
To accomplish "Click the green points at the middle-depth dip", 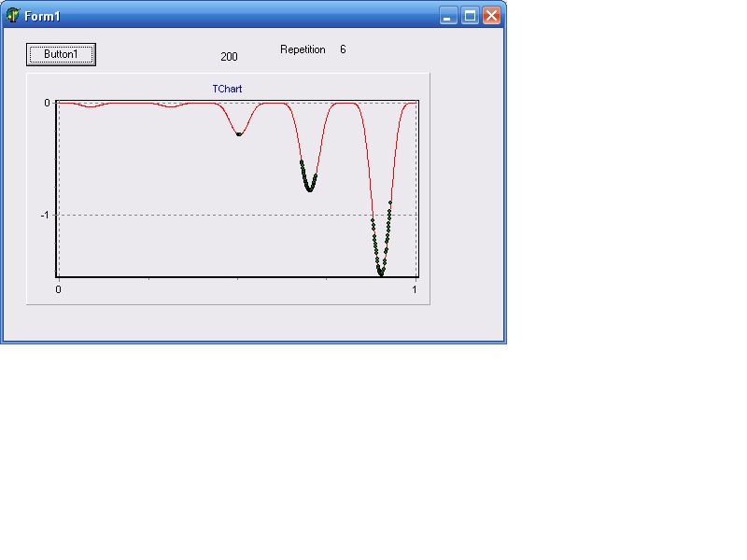I will click(x=309, y=188).
